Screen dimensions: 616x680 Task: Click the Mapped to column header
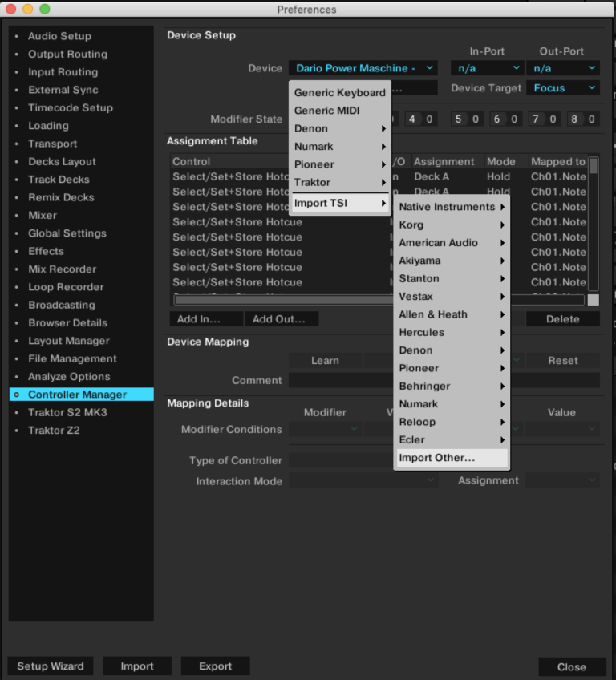click(x=558, y=162)
